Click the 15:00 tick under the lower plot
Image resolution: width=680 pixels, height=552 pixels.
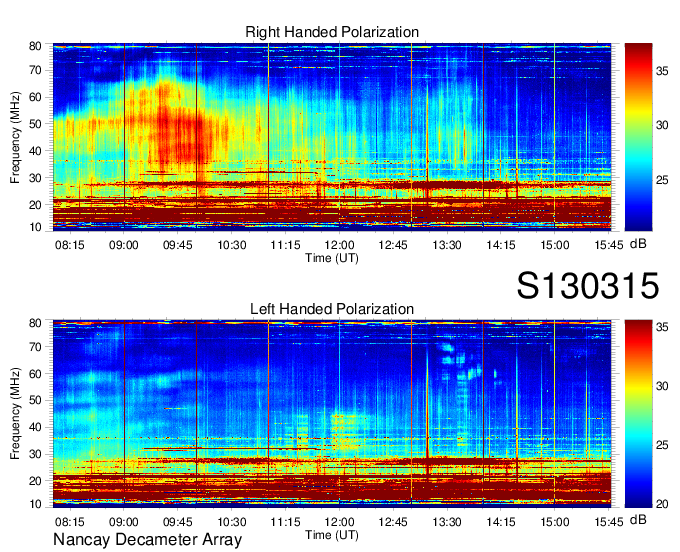pyautogui.click(x=554, y=522)
